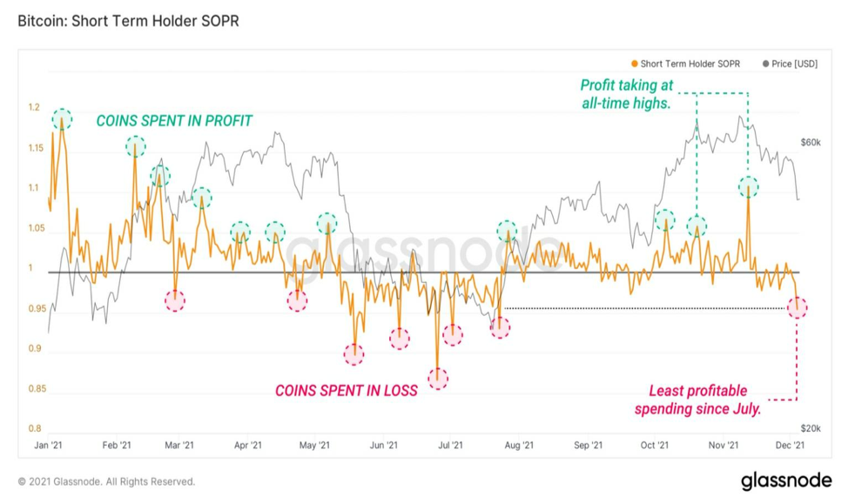
Task: Toggle the Short Term Holder SOPR legend
Action: (685, 64)
